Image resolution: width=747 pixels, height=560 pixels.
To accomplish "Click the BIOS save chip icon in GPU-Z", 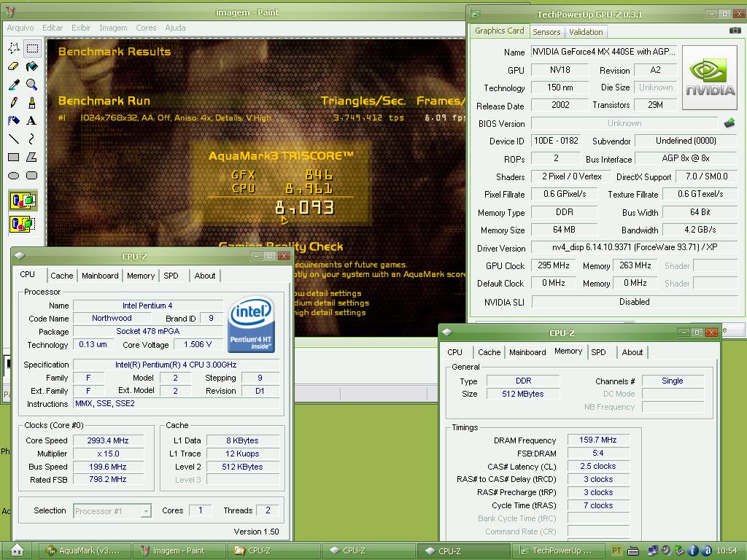I will coord(729,123).
